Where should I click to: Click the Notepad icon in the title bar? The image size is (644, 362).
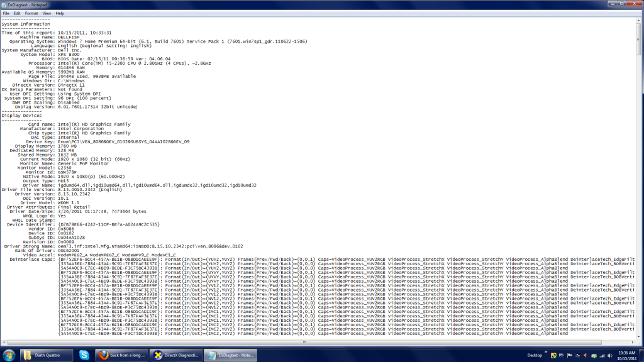4,5
